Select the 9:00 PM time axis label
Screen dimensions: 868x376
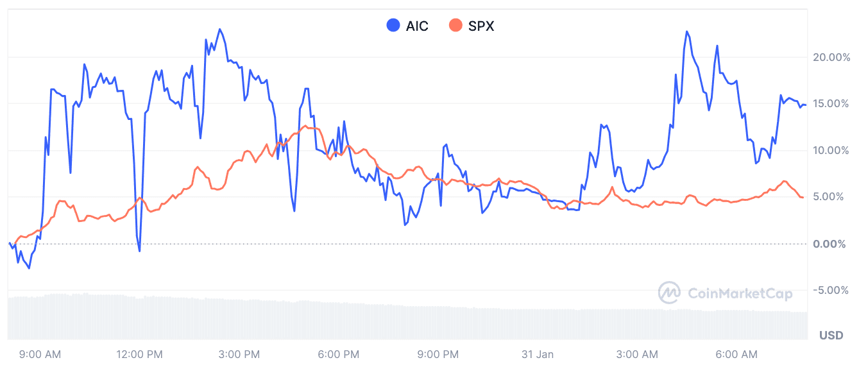438,354
